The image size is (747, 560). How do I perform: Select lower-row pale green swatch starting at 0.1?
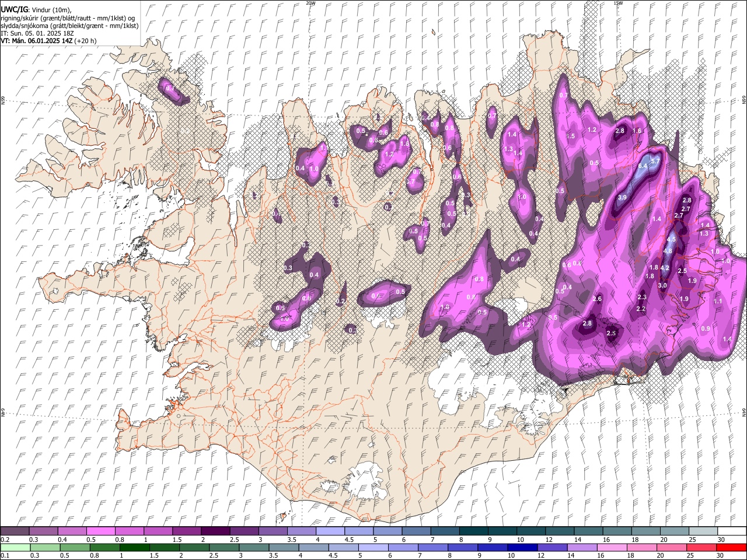pyautogui.click(x=15, y=547)
